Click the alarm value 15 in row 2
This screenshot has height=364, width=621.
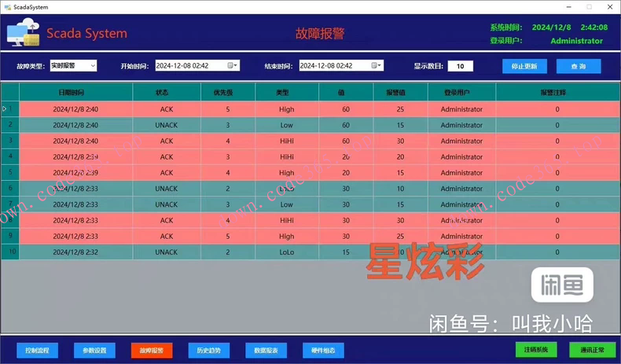coord(400,125)
